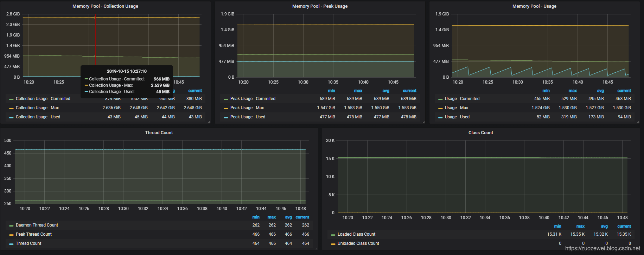Sort Peak Usage legend by min column
The height and width of the screenshot is (255, 644).
331,91
